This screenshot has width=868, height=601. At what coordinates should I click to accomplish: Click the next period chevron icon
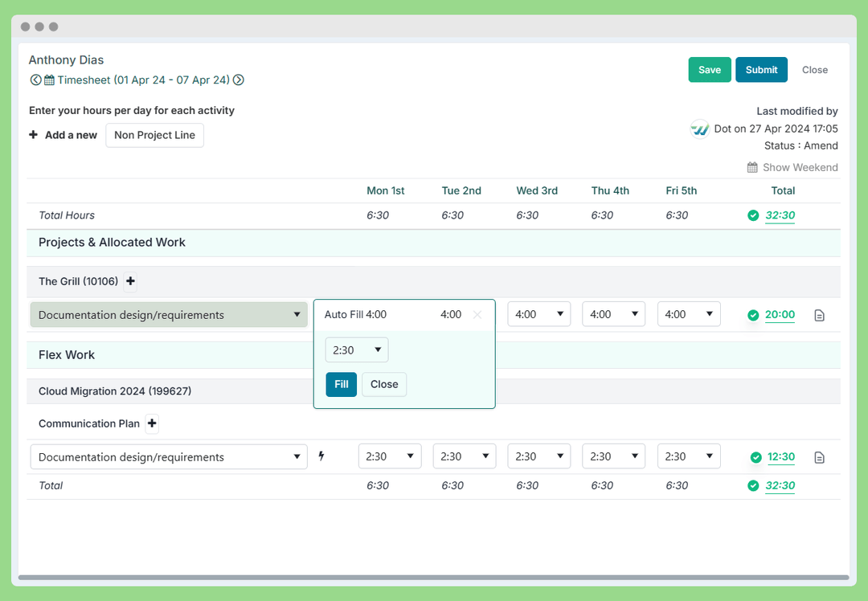[238, 80]
